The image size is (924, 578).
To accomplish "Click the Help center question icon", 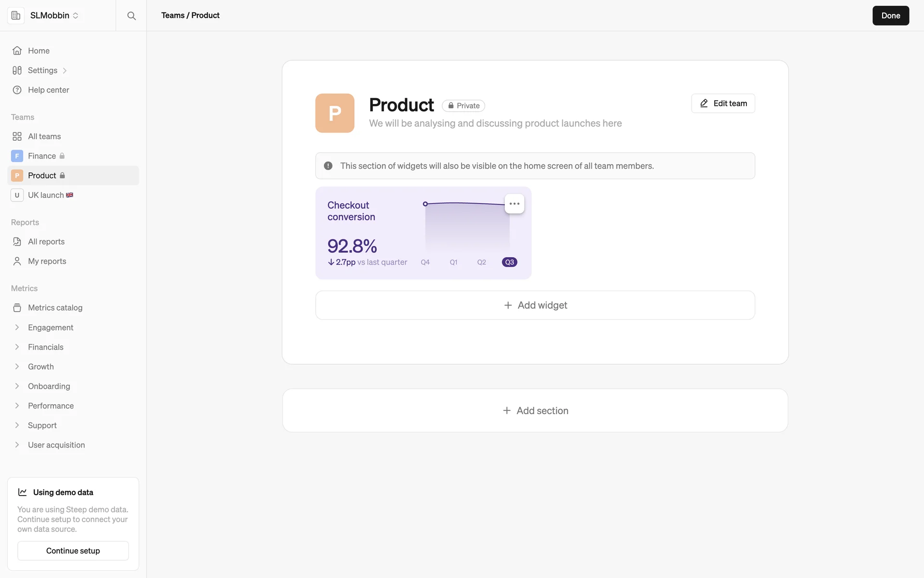I will (17, 90).
